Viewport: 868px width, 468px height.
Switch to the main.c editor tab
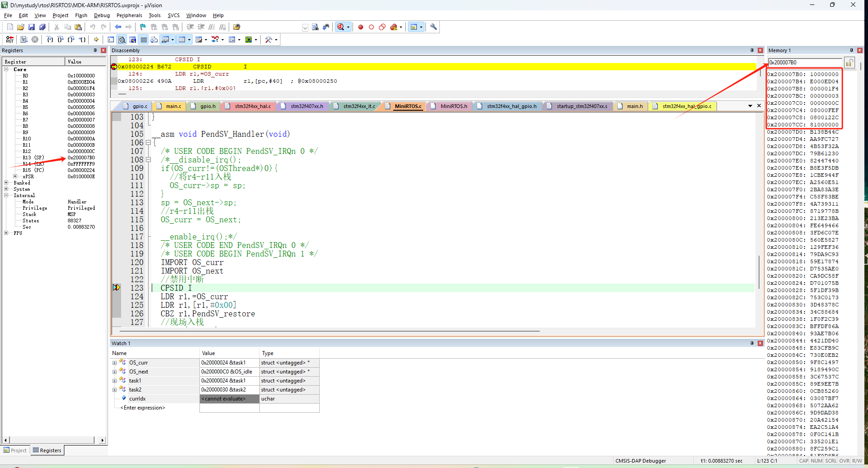[x=173, y=106]
